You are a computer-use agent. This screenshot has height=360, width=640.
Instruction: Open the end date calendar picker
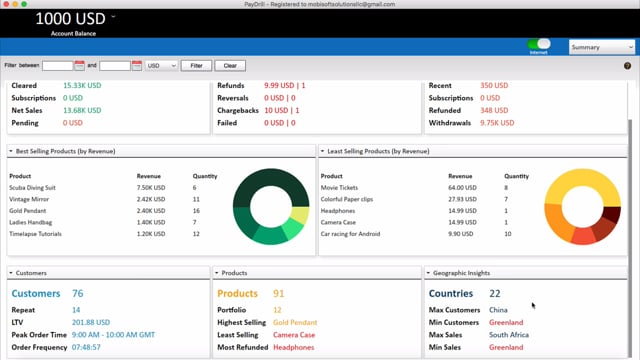tap(137, 65)
